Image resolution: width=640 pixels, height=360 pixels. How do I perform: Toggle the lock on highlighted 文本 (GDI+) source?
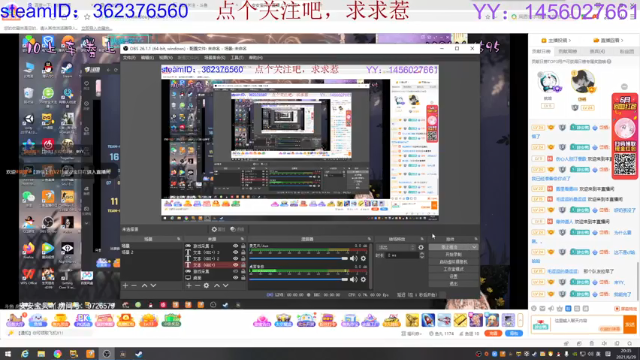coord(243,265)
